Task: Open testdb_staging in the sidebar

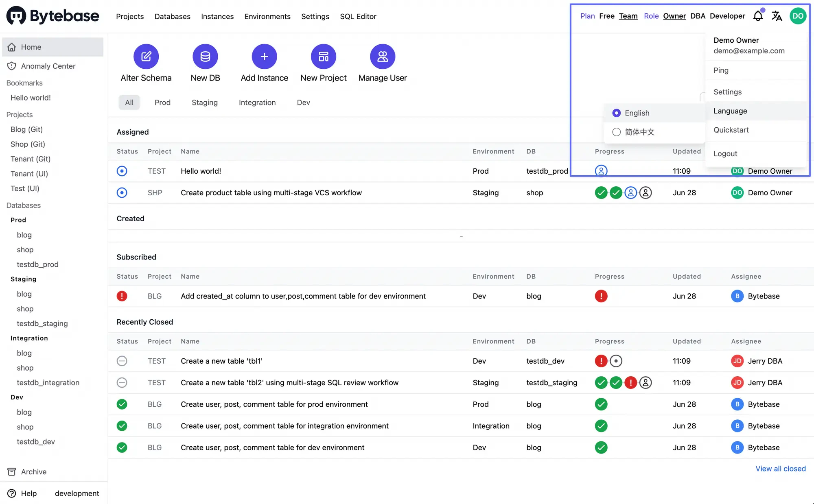Action: click(x=42, y=323)
